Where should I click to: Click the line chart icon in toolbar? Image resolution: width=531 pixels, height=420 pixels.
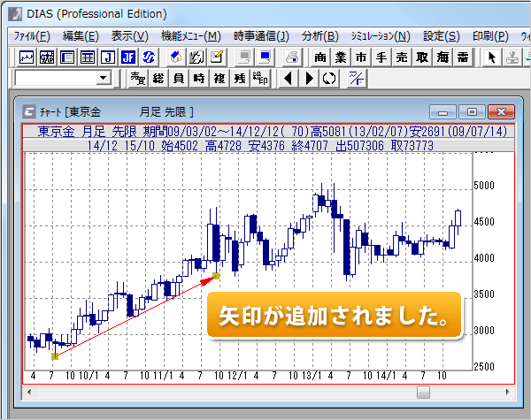tap(27, 57)
